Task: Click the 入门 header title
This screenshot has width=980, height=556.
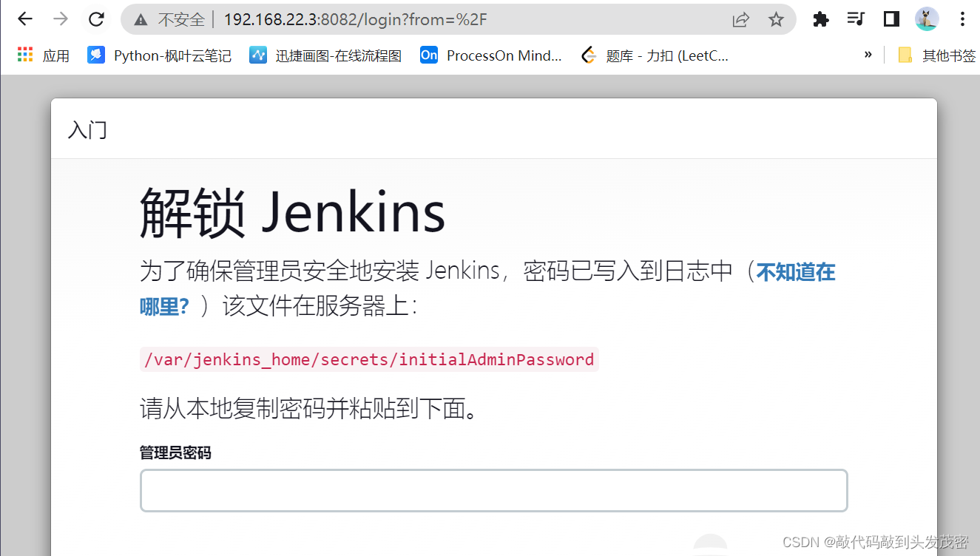Action: pyautogui.click(x=87, y=130)
